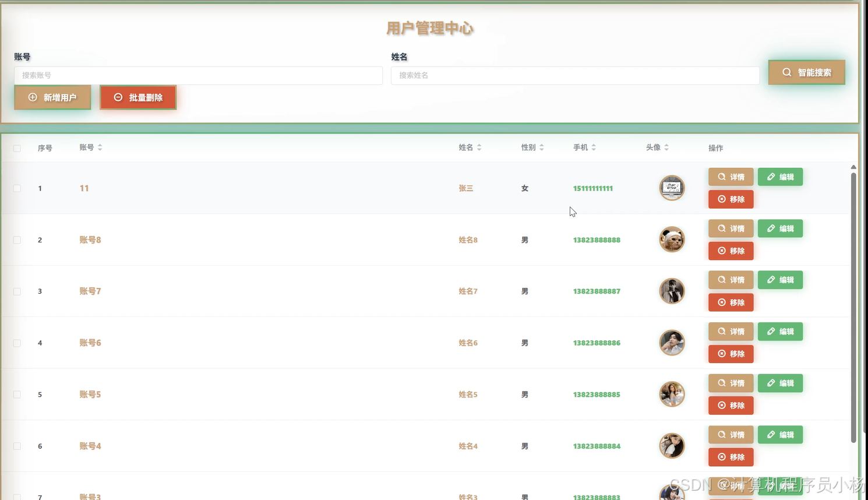Open 详情 for 账号8
868x500 pixels.
(x=731, y=228)
